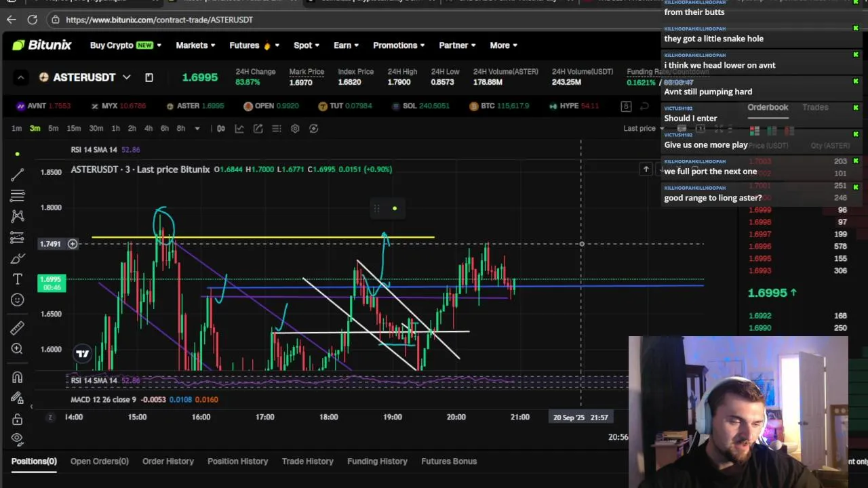Select the ruler measure tool

pyautogui.click(x=18, y=328)
